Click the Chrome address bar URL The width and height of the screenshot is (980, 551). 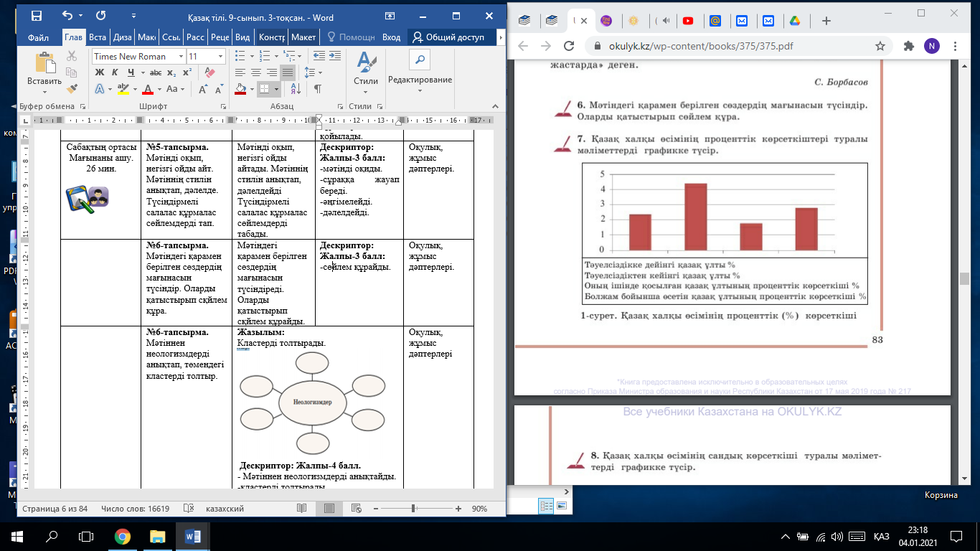(702, 46)
